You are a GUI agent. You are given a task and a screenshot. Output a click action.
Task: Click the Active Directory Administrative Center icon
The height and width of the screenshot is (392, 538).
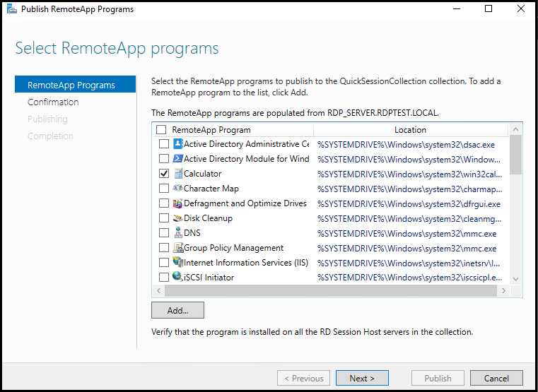pyautogui.click(x=177, y=144)
